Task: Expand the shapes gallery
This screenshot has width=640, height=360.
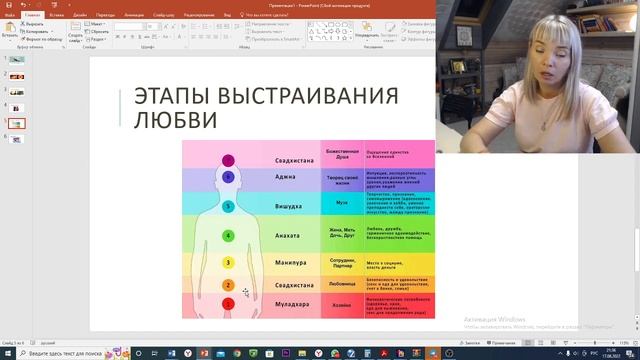Action: 351,38
